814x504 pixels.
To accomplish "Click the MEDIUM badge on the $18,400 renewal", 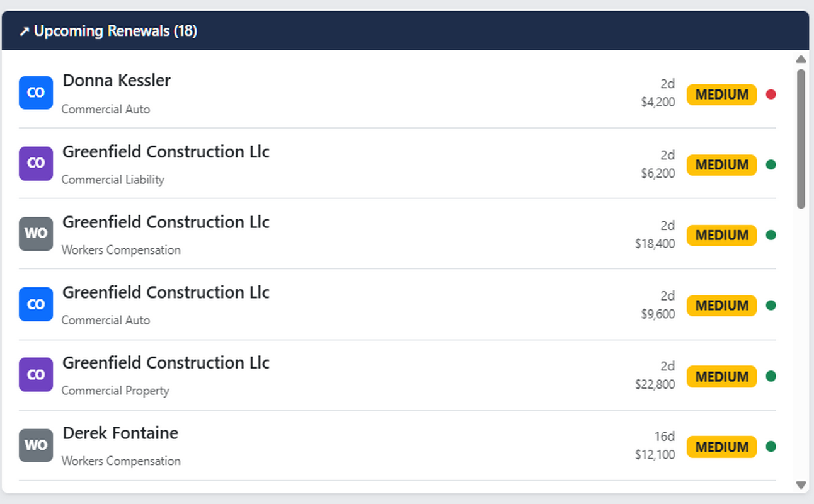I will click(721, 235).
